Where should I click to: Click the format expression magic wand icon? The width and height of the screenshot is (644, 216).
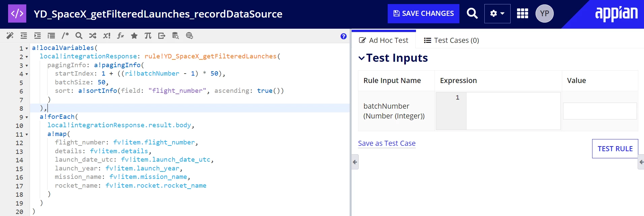(10, 35)
